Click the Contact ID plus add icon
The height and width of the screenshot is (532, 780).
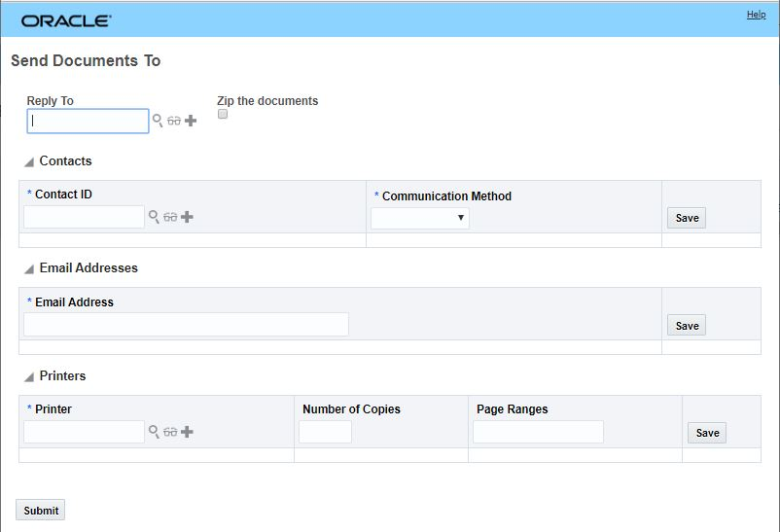tap(187, 217)
